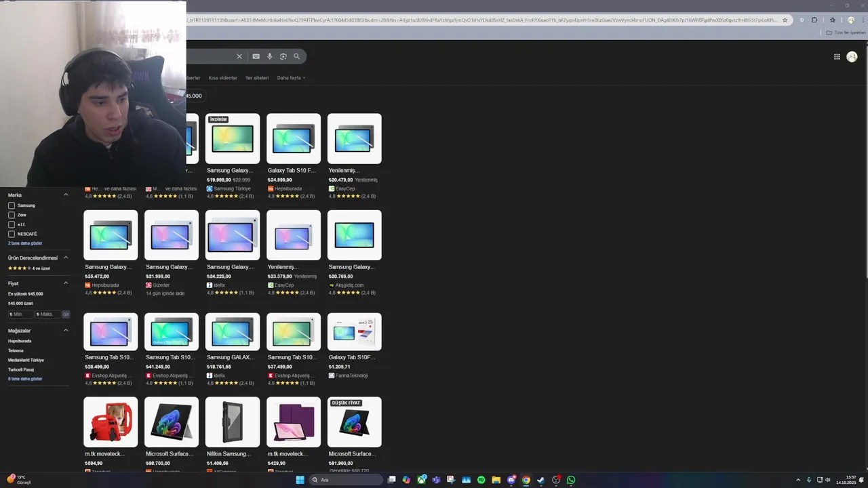This screenshot has width=868, height=488.
Task: Clear the Google search box text
Action: coord(239,56)
